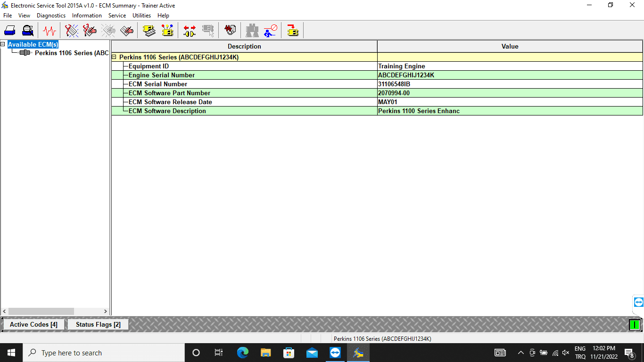The width and height of the screenshot is (644, 362).
Task: Click the green connection status indicator
Action: pyautogui.click(x=635, y=324)
